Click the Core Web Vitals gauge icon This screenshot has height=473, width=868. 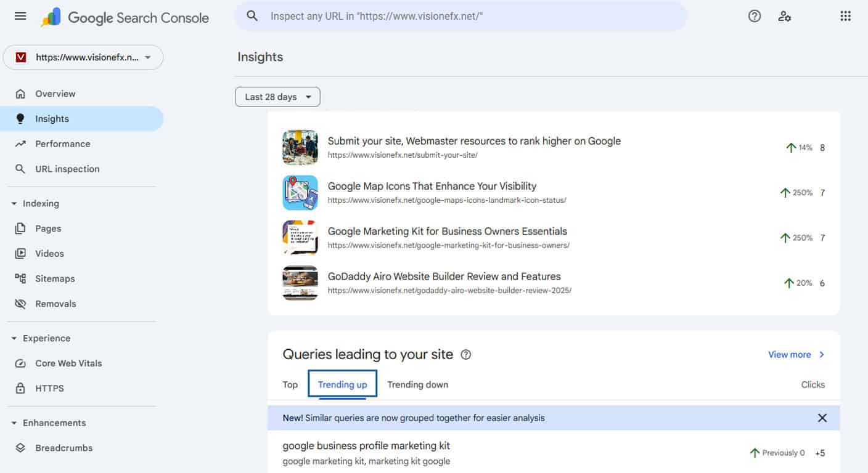pos(20,363)
